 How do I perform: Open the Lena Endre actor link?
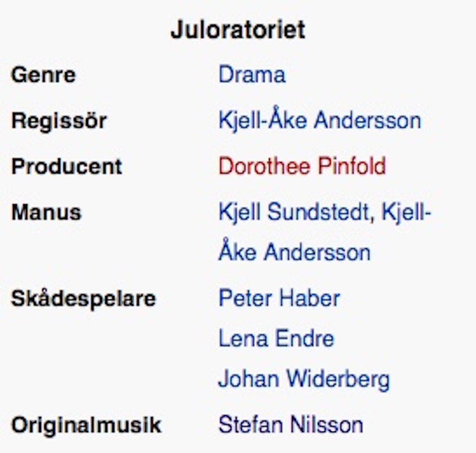(x=276, y=338)
